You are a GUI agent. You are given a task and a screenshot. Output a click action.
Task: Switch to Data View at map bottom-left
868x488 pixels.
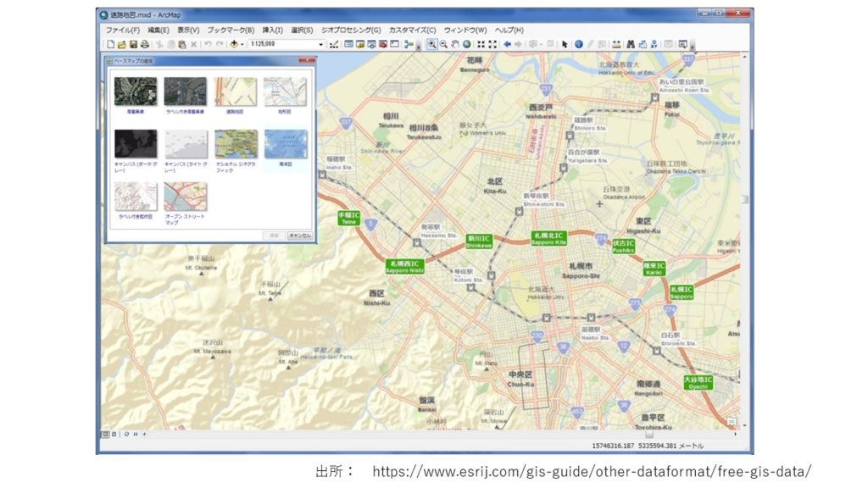click(x=105, y=435)
